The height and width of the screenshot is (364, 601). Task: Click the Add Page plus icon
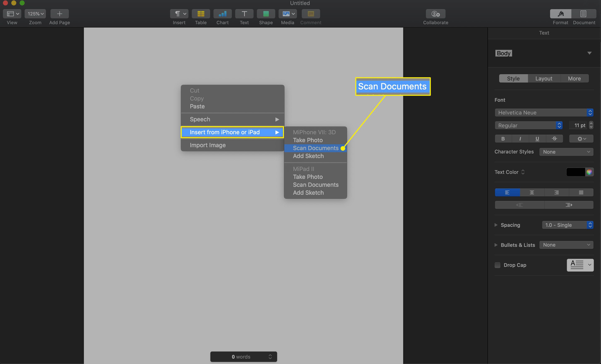tap(59, 14)
